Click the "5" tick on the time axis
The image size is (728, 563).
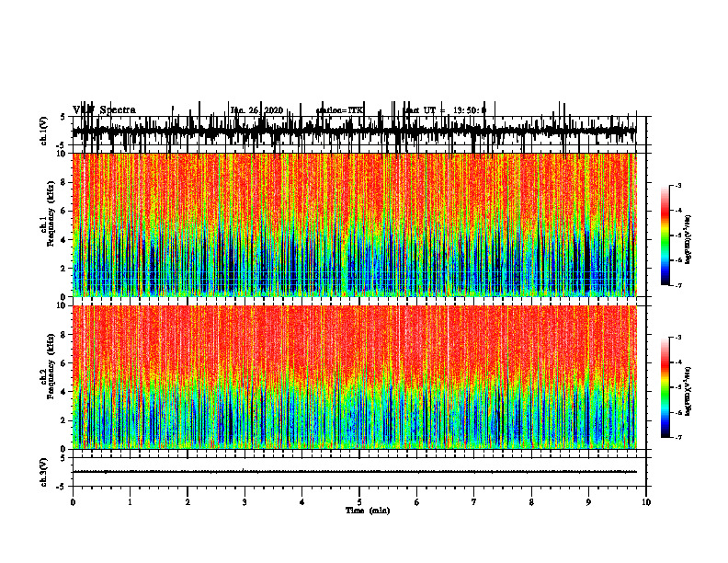tap(359, 502)
